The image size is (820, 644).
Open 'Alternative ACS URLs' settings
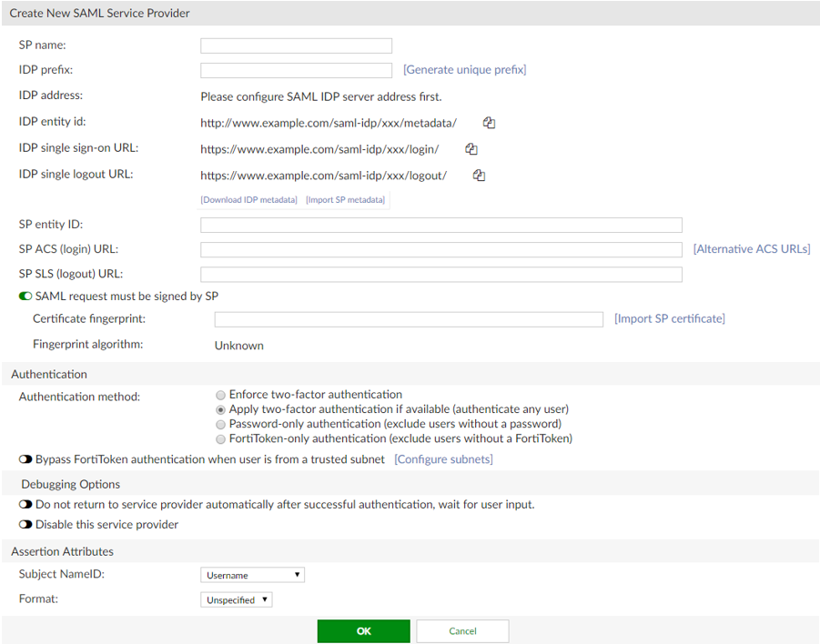tap(752, 247)
